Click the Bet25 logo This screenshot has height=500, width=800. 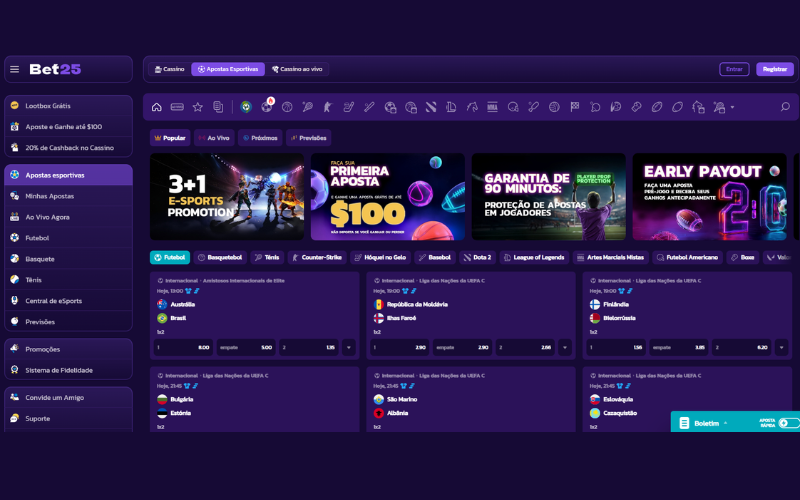(x=55, y=69)
